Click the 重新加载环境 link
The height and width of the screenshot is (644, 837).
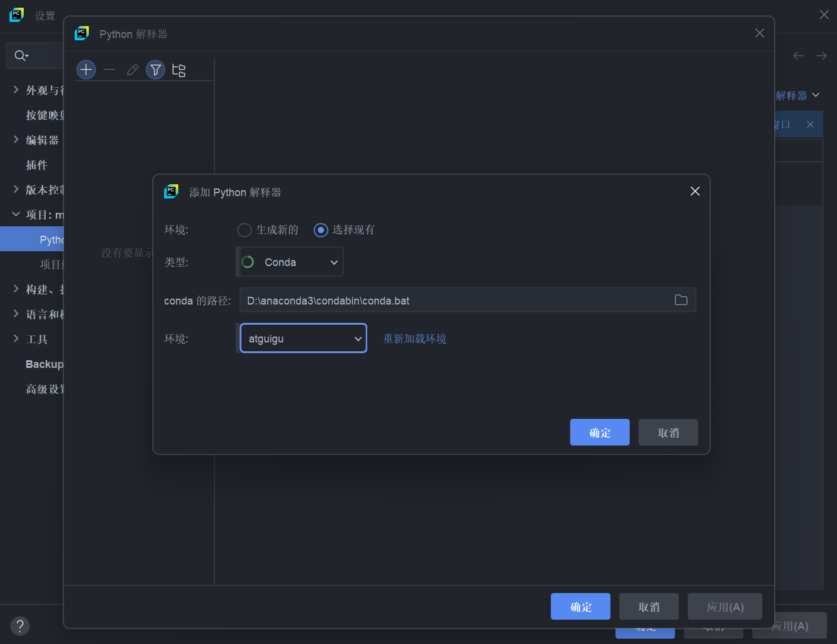pyautogui.click(x=415, y=338)
